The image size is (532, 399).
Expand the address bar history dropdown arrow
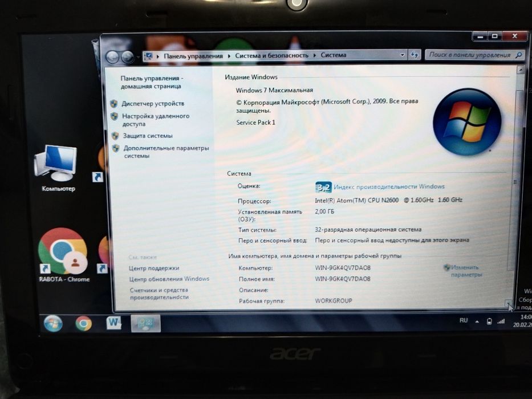(402, 55)
